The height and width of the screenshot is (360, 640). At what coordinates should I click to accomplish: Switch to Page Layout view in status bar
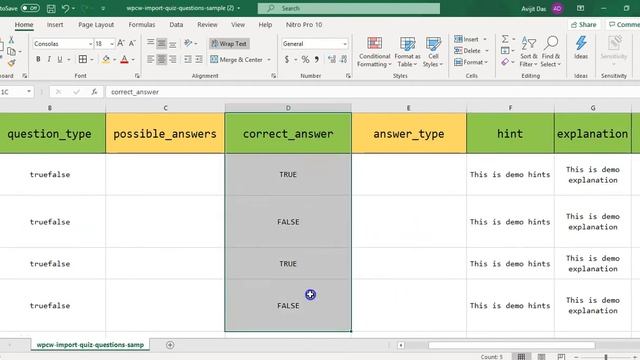click(x=541, y=357)
